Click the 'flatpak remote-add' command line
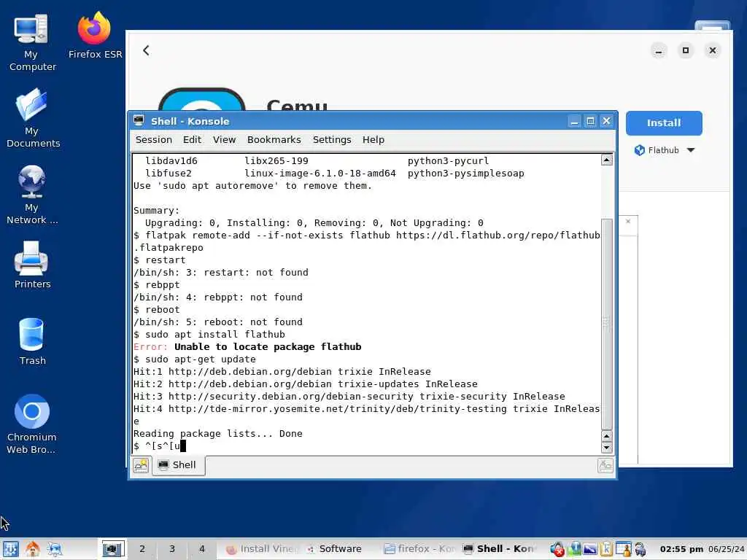 point(366,241)
